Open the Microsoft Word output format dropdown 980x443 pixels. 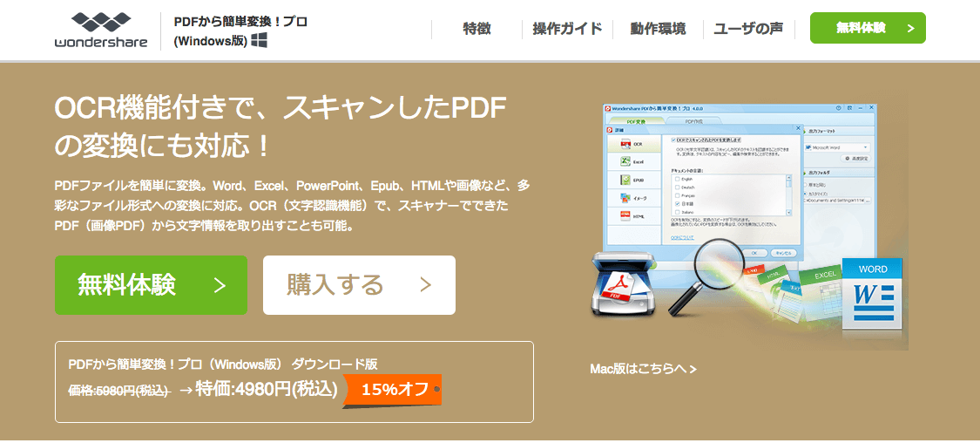coord(837,147)
